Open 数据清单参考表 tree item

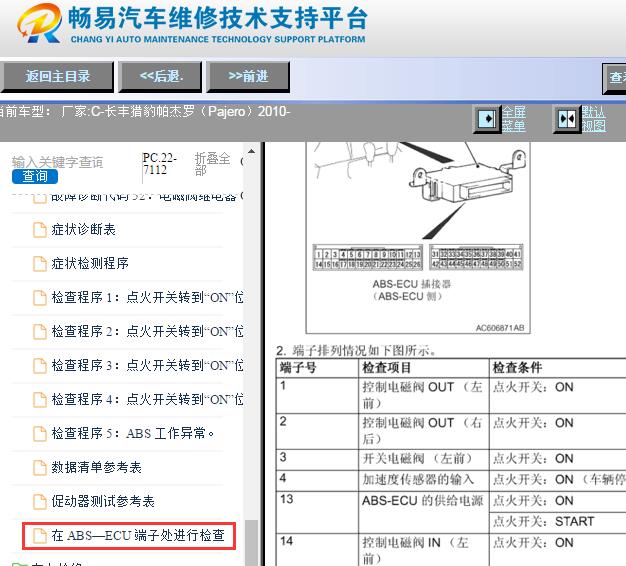(96, 467)
